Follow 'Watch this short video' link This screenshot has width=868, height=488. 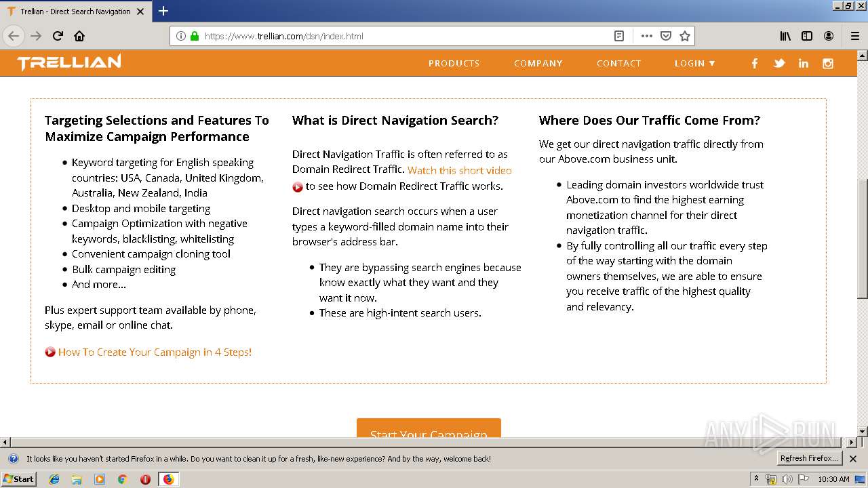[x=460, y=170]
